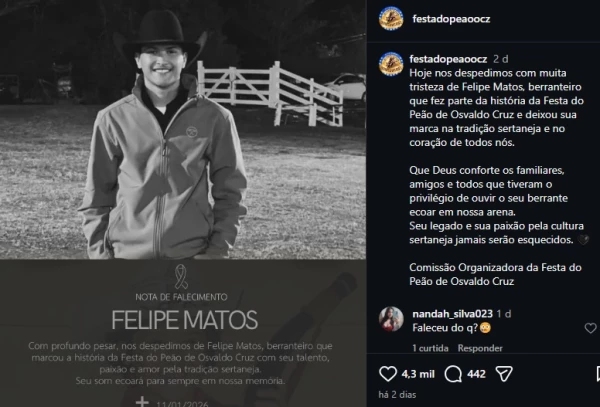Open the Felipe Matos memorial photo
The width and height of the screenshot is (600, 407).
(183, 130)
